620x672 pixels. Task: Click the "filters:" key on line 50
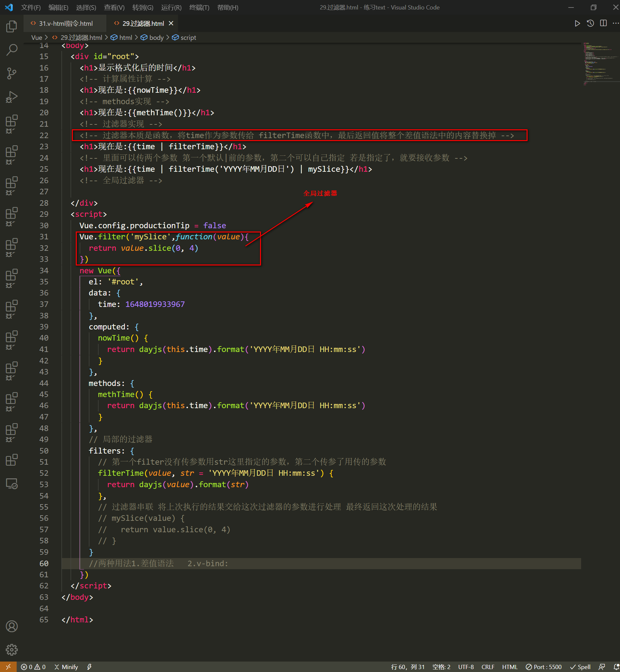(107, 451)
